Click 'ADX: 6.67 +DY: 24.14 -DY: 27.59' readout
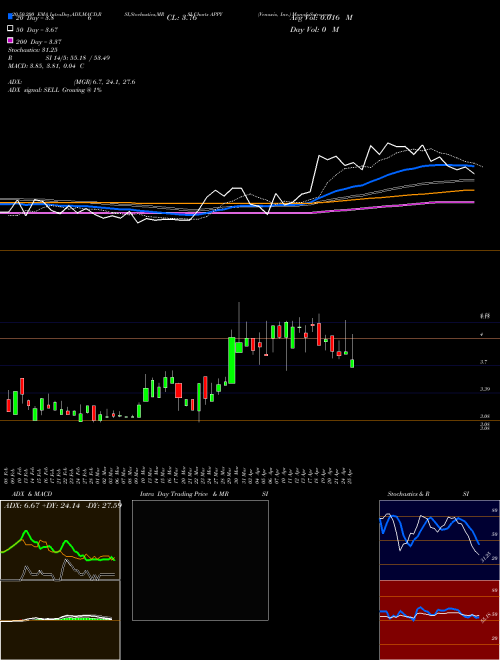The width and height of the screenshot is (500, 660). [63, 505]
